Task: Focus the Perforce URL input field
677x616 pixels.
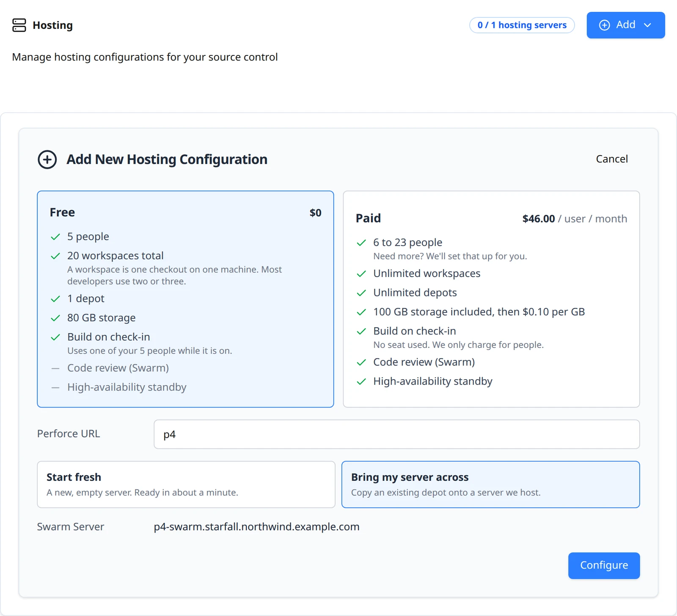Action: pos(396,434)
